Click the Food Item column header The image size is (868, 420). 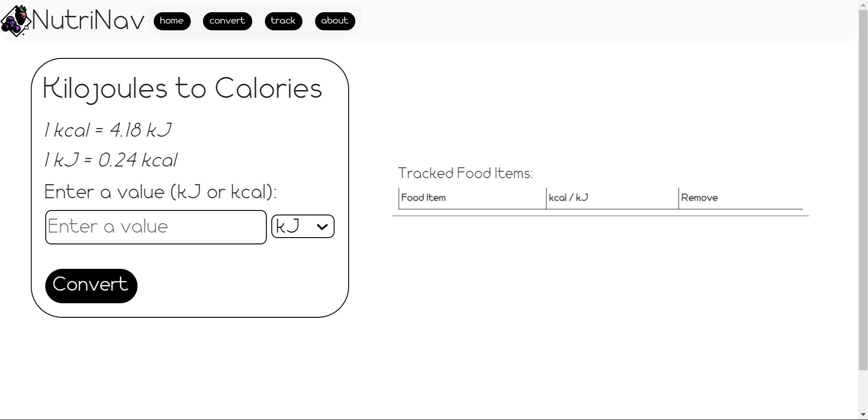[x=424, y=198]
